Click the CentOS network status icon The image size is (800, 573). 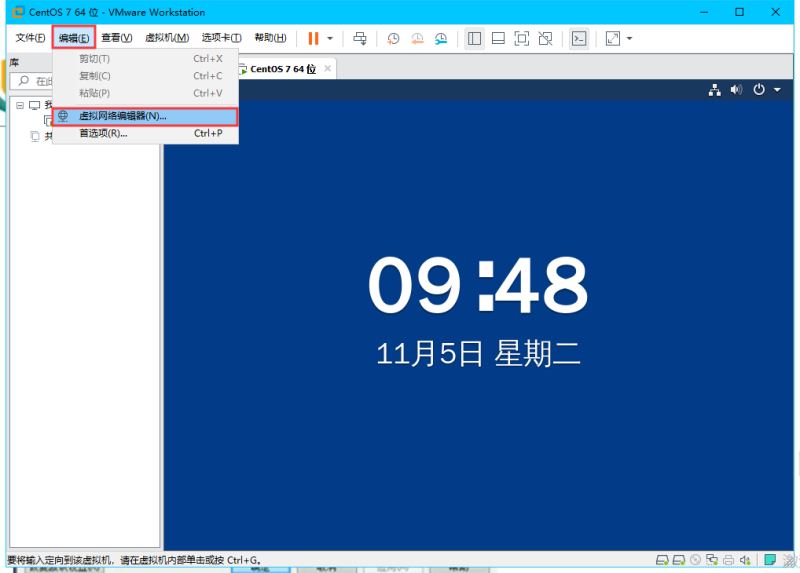[715, 89]
